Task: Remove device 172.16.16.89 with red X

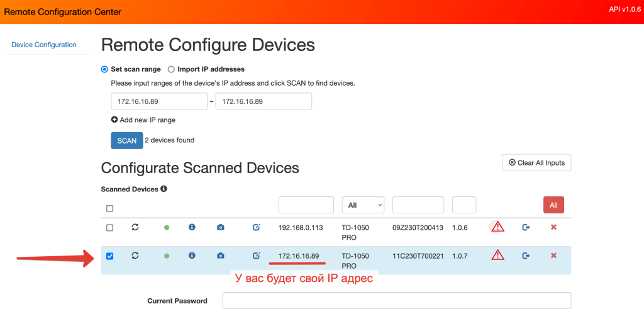Action: click(553, 256)
